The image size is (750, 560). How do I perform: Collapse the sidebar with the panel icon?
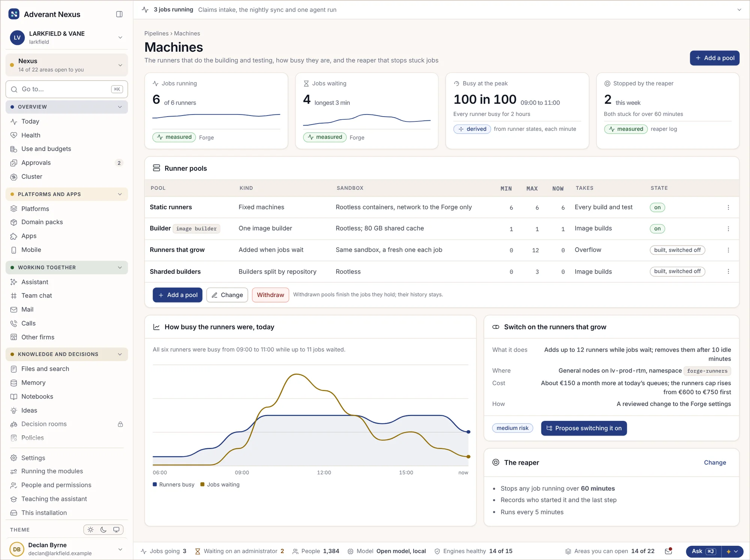coord(119,14)
